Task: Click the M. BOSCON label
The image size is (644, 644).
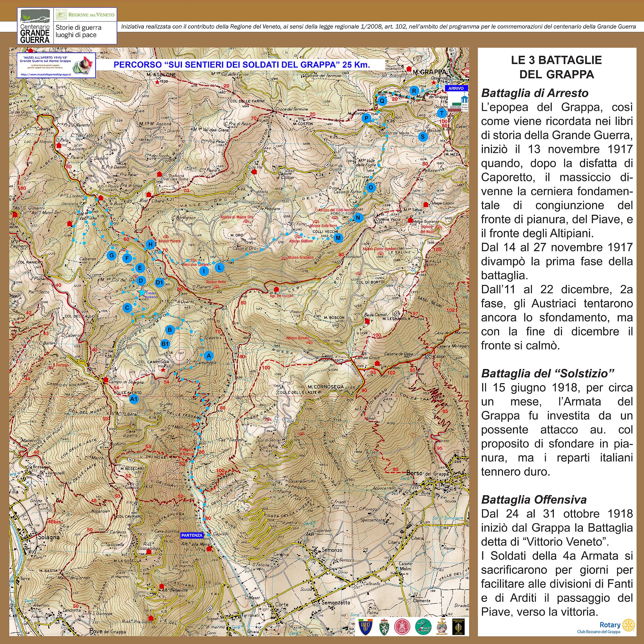Action: click(334, 318)
